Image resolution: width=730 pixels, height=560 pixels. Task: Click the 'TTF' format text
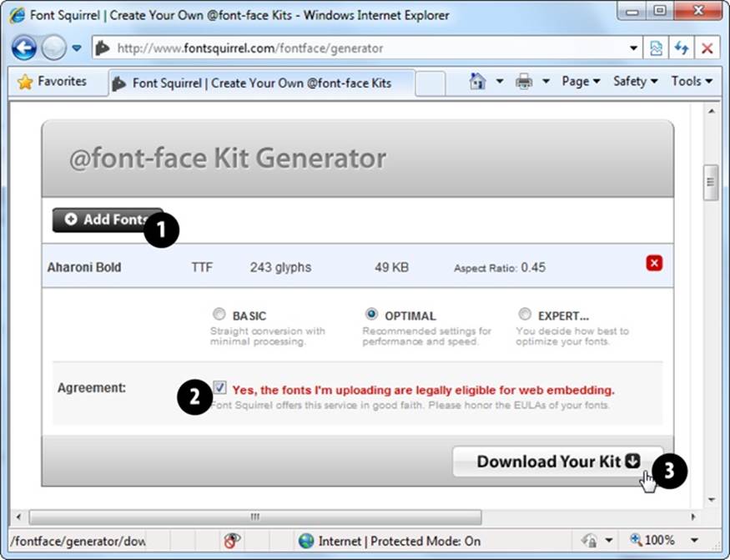point(202,267)
